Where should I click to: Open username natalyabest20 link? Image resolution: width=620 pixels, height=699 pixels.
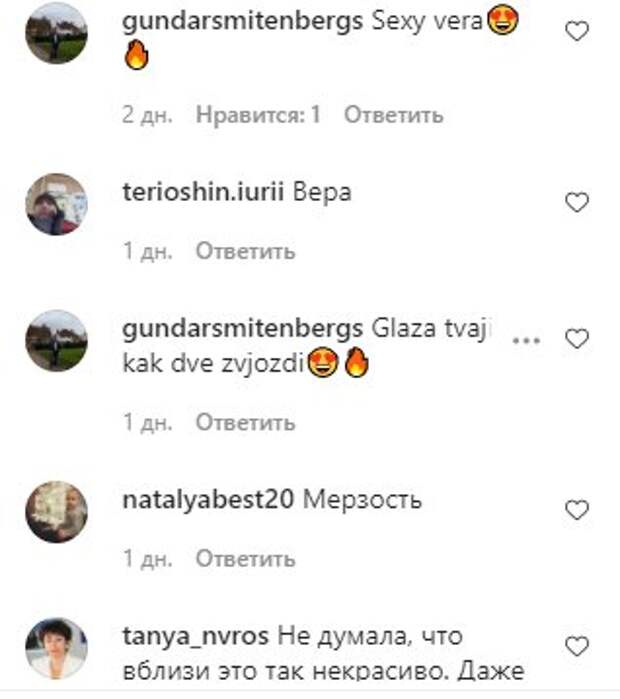[x=208, y=499]
